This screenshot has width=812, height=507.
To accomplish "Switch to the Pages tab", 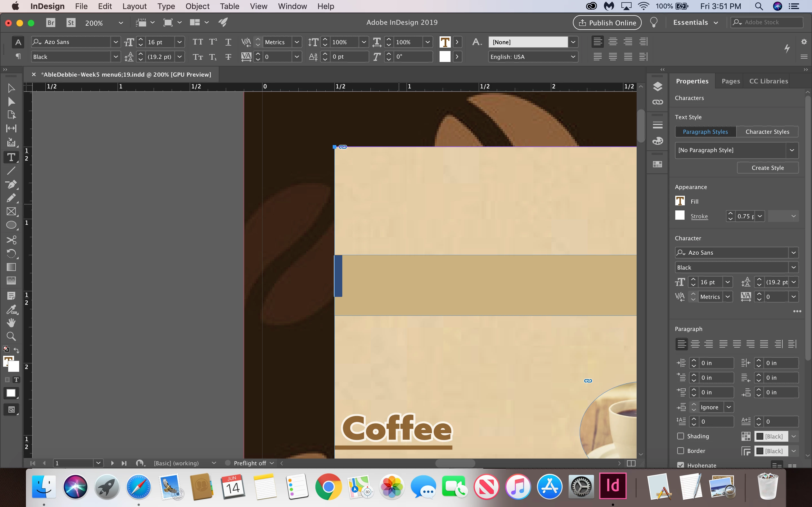I will click(731, 81).
